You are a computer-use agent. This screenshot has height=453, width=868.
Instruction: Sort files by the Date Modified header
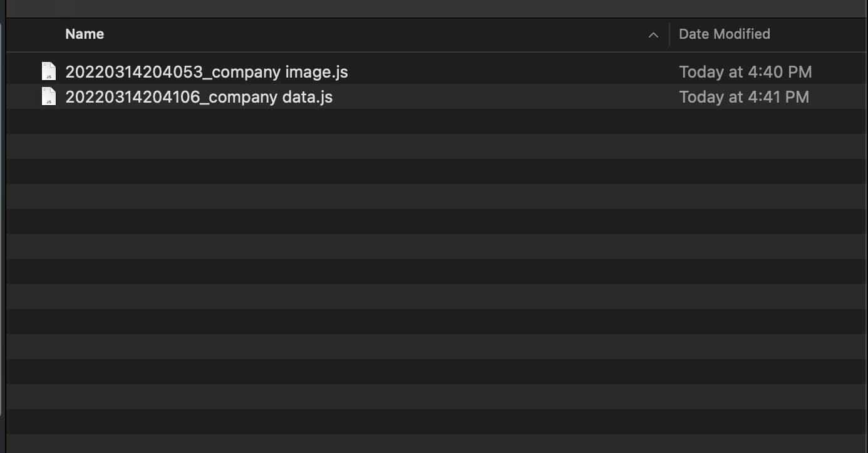[x=724, y=34]
